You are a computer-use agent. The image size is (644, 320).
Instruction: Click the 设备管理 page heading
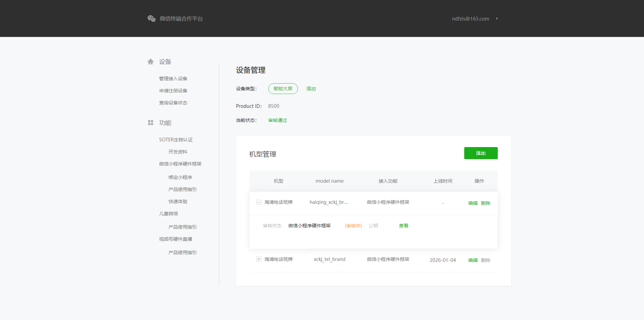(251, 70)
